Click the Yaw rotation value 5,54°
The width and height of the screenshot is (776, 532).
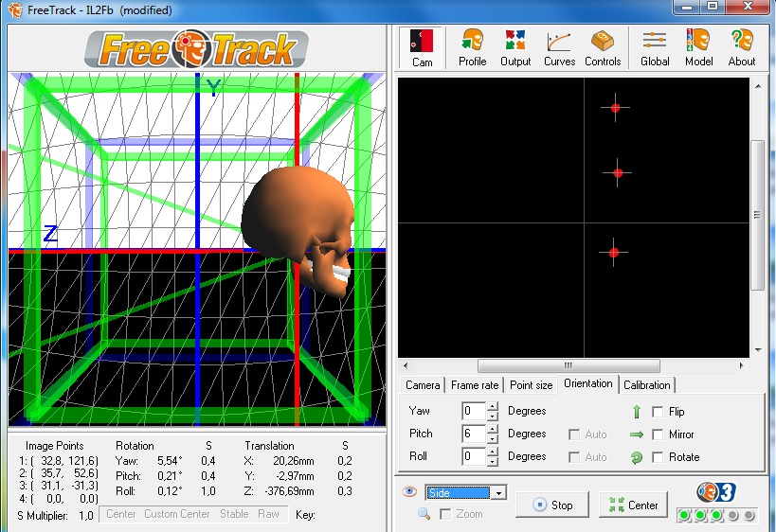tap(170, 461)
